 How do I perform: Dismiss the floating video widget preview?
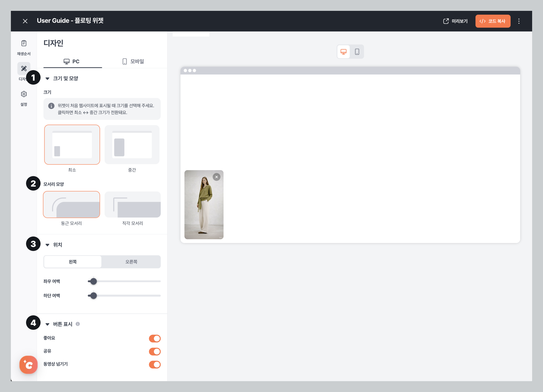pyautogui.click(x=216, y=177)
